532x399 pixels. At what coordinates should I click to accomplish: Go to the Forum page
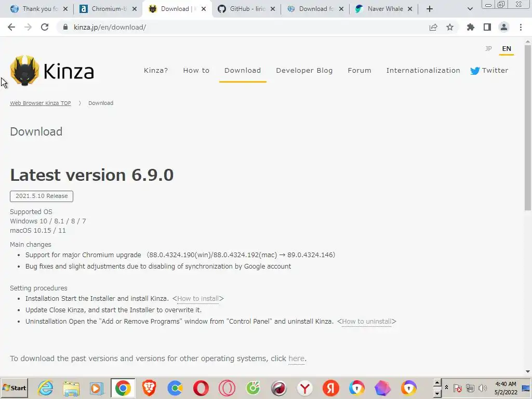[360, 71]
